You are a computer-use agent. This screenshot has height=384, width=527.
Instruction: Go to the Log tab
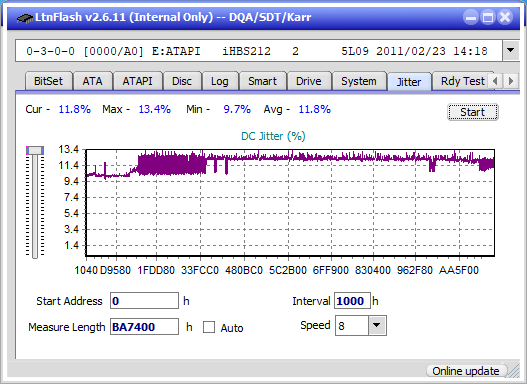(x=220, y=81)
